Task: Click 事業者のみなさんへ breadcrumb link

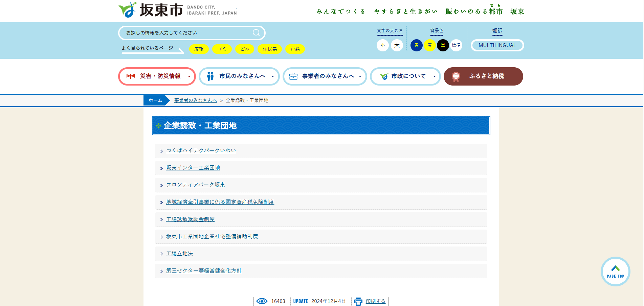Action: click(x=196, y=100)
